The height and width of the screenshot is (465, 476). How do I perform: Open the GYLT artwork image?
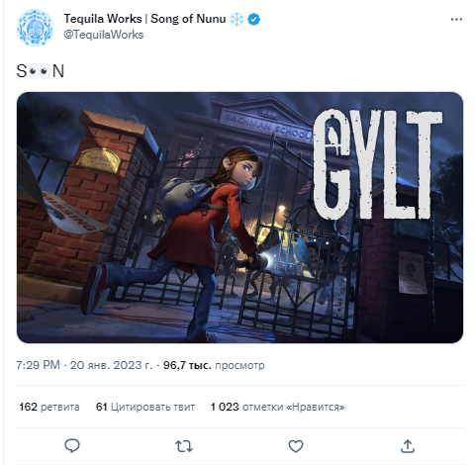(239, 218)
